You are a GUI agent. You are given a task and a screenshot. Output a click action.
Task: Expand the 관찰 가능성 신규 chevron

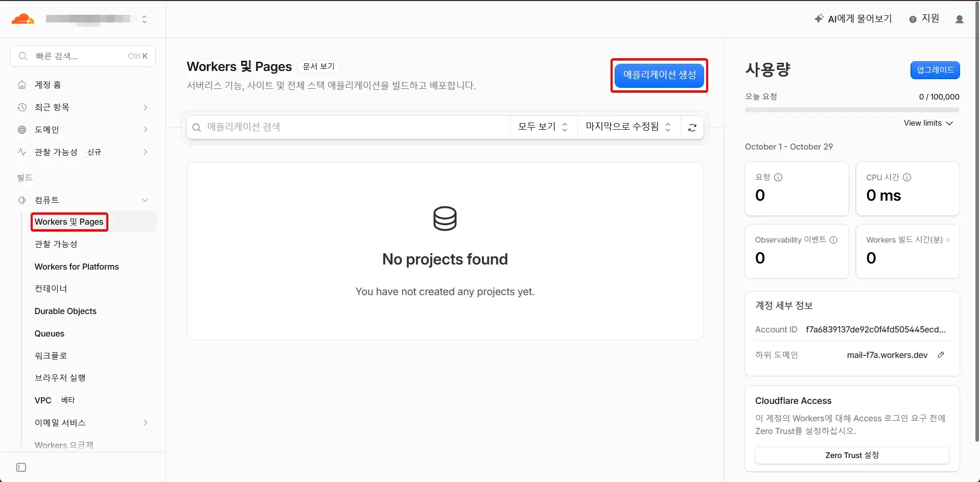click(145, 152)
